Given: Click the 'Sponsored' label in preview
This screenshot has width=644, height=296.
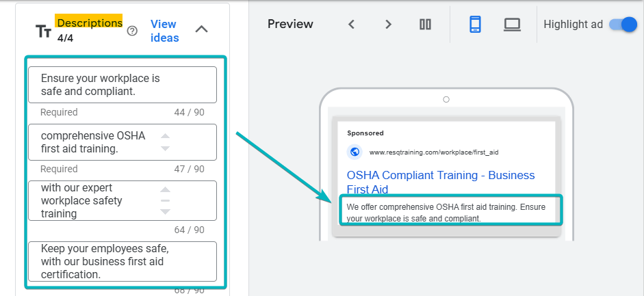Looking at the screenshot, I should pos(365,133).
